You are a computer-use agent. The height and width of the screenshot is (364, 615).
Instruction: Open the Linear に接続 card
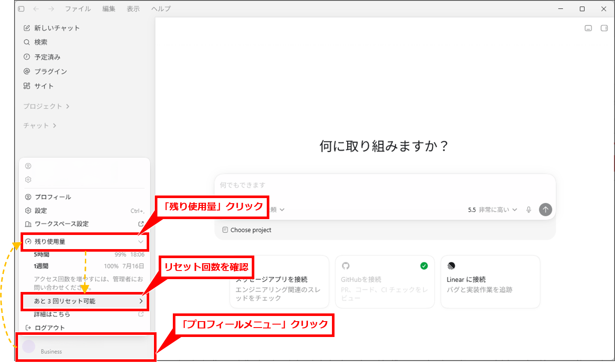coord(490,282)
